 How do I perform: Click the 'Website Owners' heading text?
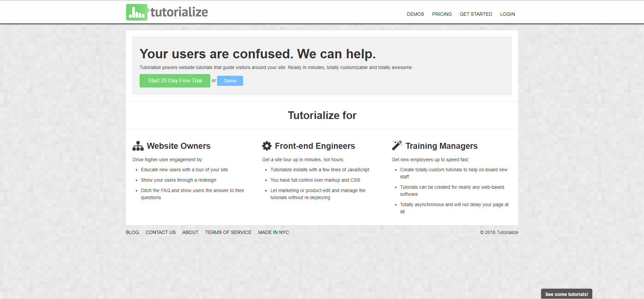178,146
